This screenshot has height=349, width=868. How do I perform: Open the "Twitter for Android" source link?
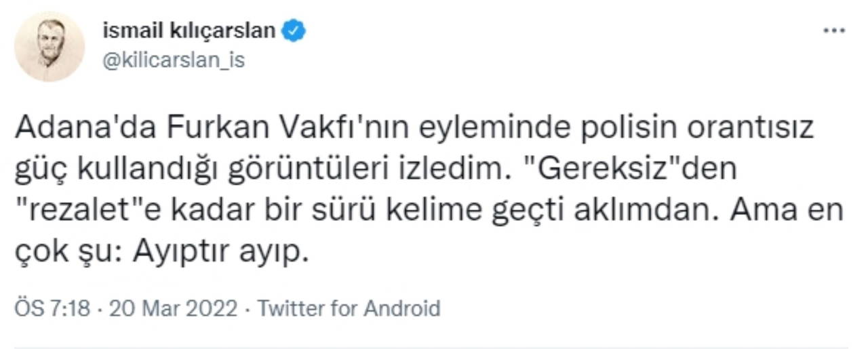point(349,309)
